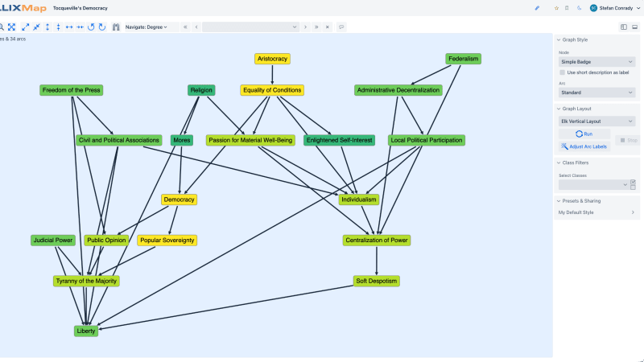The width and height of the screenshot is (644, 362).
Task: Go to next node in navigation
Action: tap(305, 27)
